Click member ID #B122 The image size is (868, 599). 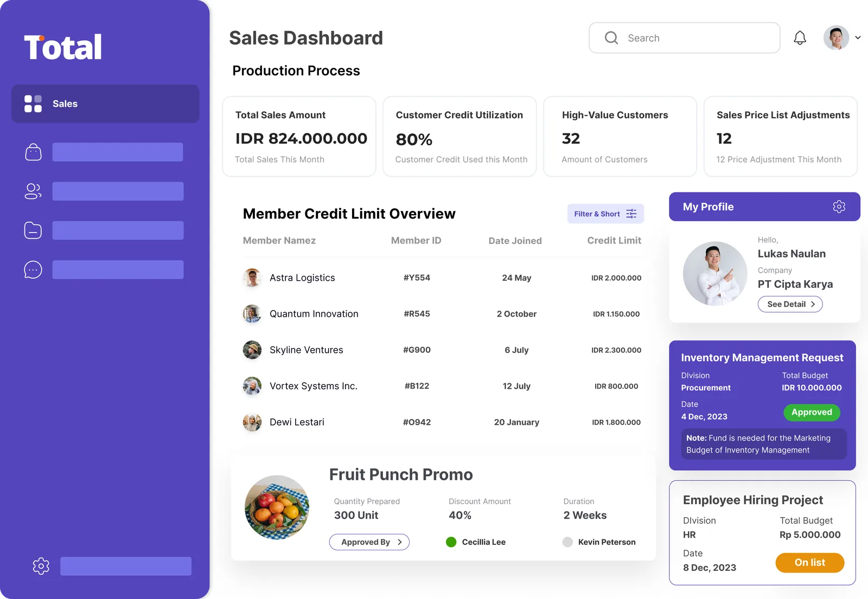(417, 386)
